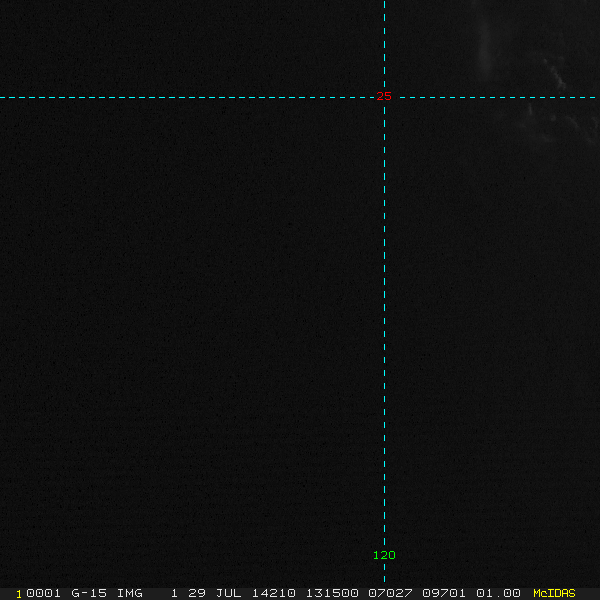Select the G-15 satellite identifier text
The width and height of the screenshot is (600, 600).
[x=89, y=593]
